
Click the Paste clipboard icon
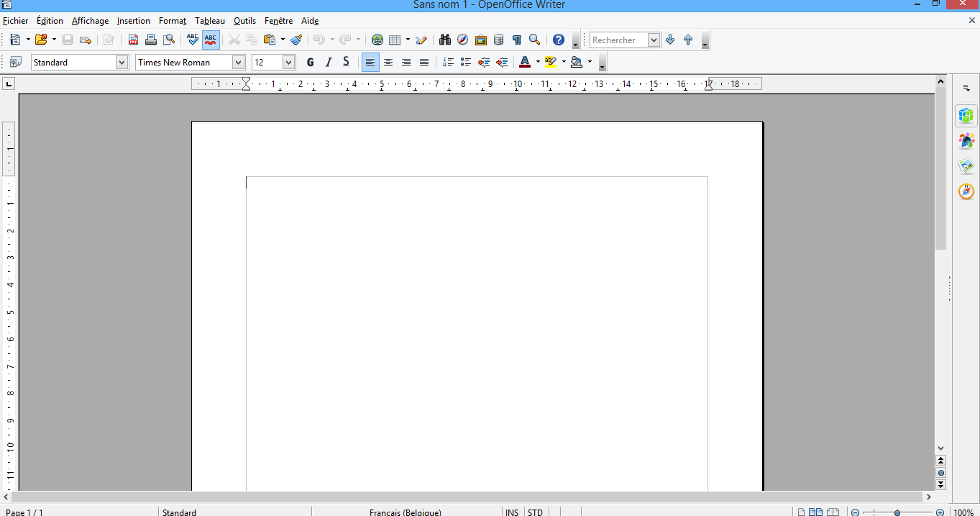270,40
